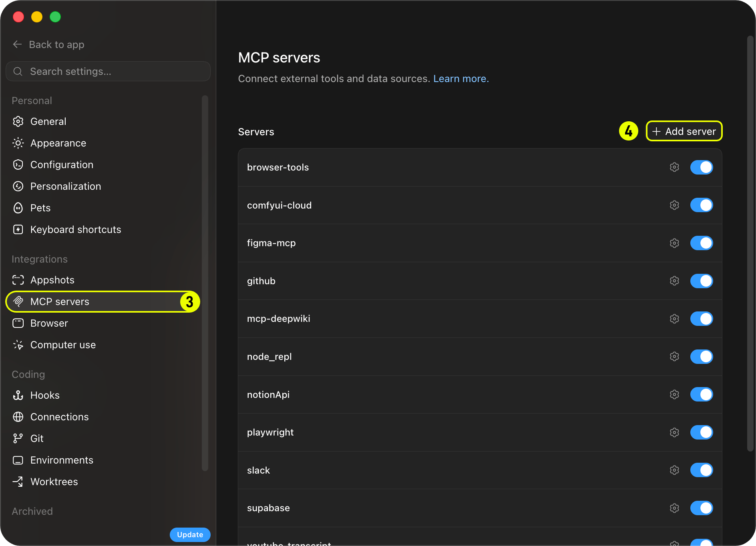This screenshot has width=756, height=546.
Task: Click the notionApi server name
Action: point(268,395)
